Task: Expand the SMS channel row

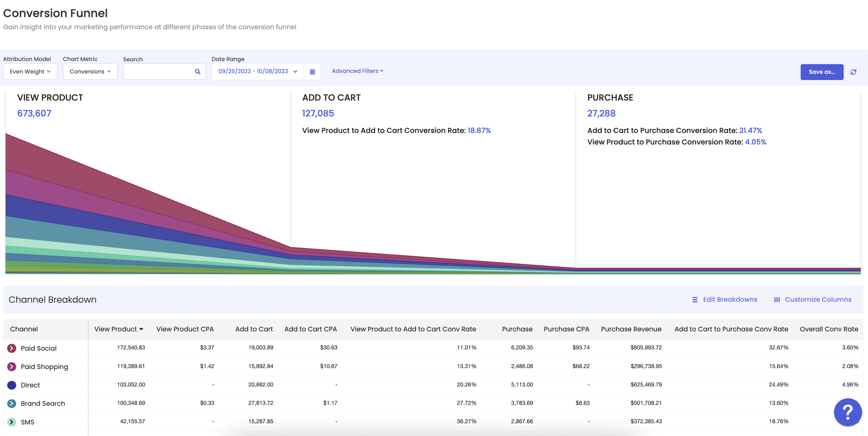Action: 12,422
